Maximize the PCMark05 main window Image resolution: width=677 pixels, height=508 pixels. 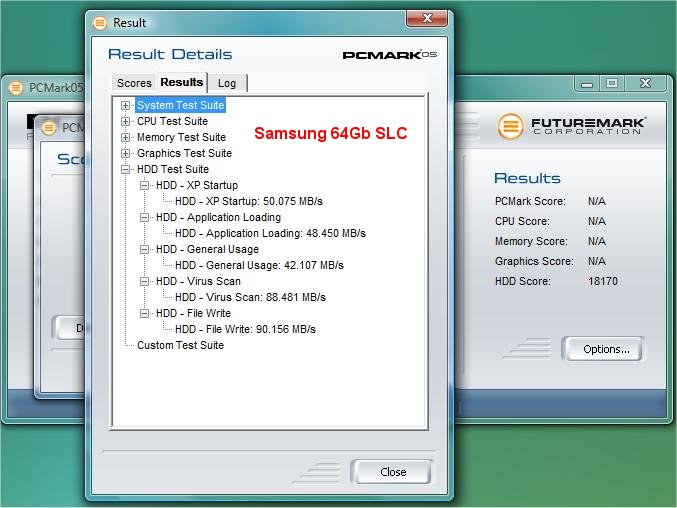pyautogui.click(x=611, y=83)
